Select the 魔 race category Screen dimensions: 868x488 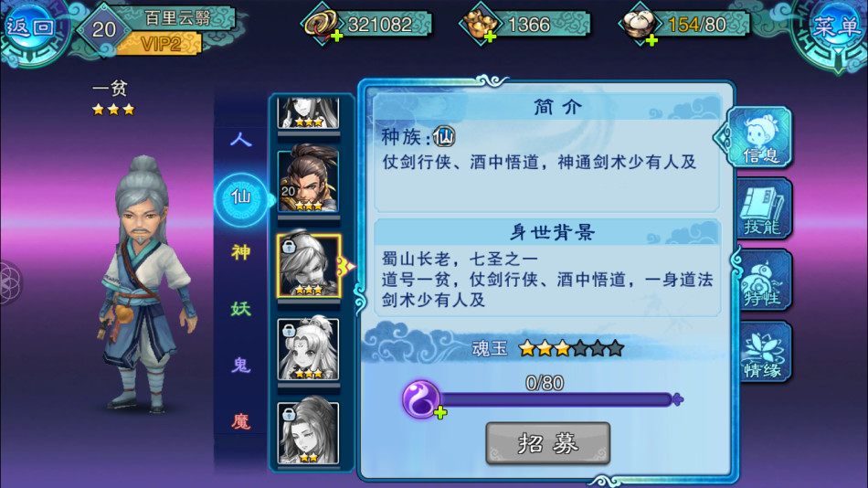pos(241,421)
